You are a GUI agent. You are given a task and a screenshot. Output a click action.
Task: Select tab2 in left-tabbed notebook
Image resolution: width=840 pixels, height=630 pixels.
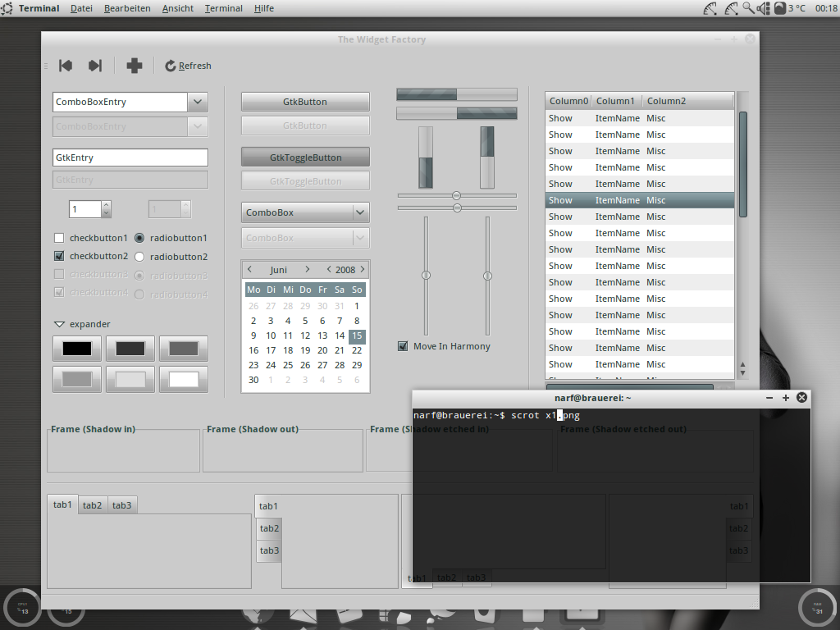point(269,528)
